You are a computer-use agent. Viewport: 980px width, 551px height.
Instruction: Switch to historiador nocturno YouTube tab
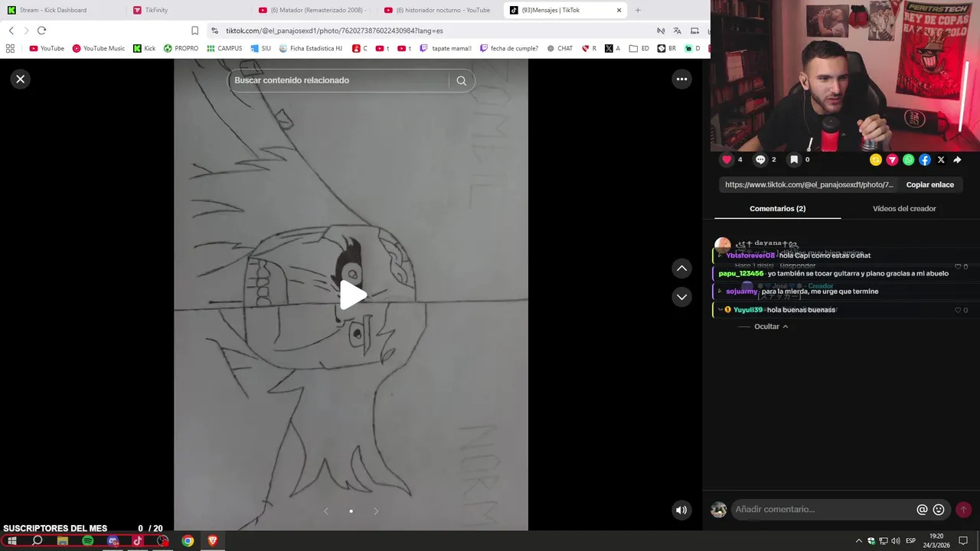439,10
